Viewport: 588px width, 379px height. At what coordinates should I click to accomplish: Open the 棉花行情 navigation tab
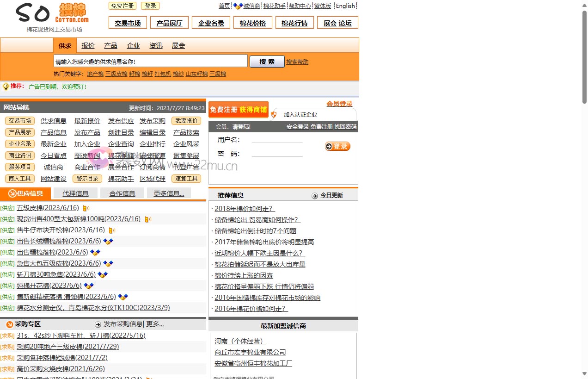tap(294, 22)
